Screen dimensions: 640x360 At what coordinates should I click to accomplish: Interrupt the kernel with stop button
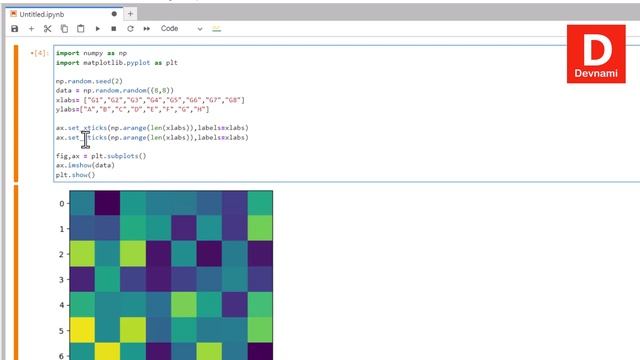click(114, 29)
